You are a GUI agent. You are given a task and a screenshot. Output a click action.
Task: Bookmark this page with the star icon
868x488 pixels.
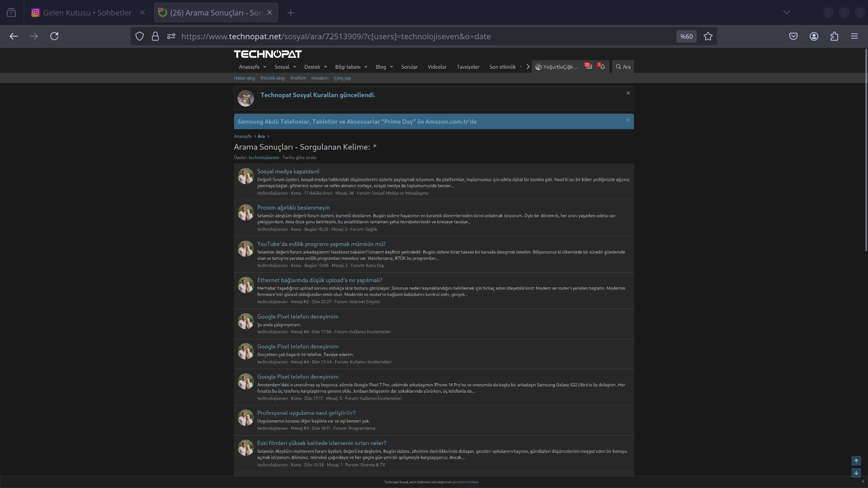coord(708,37)
